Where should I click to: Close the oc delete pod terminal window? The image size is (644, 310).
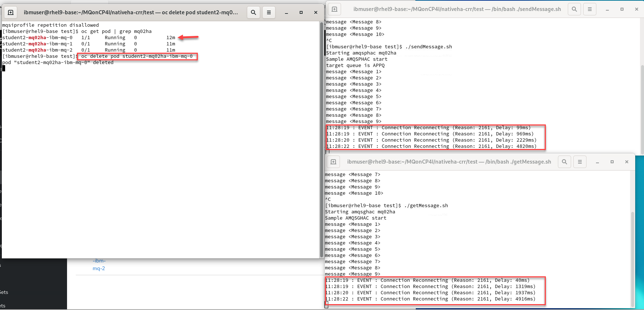[315, 12]
